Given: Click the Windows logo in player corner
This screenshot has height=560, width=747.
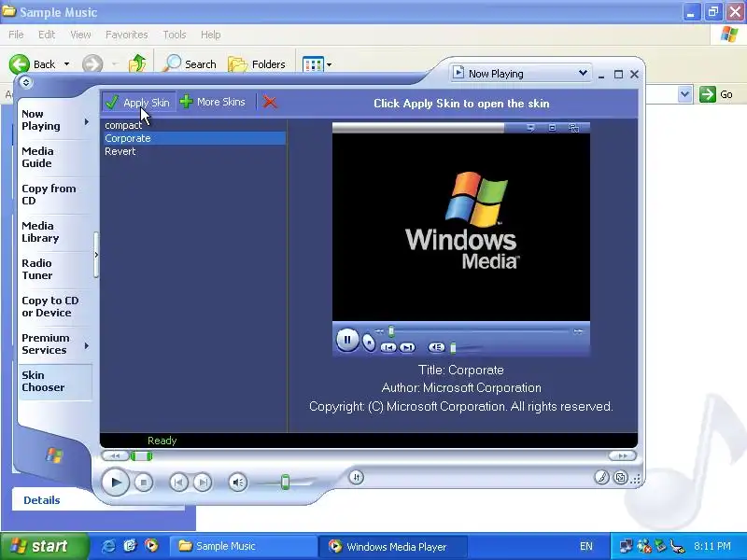Looking at the screenshot, I should pyautogui.click(x=54, y=455).
